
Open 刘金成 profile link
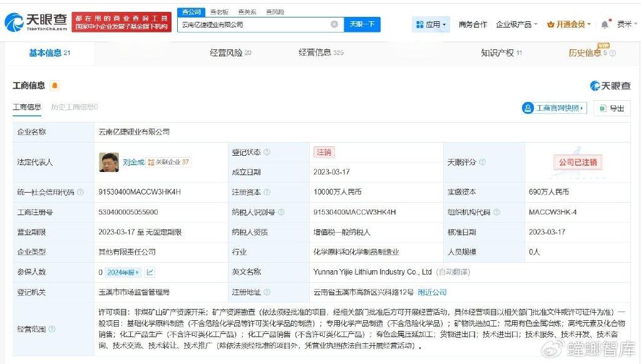pos(134,162)
